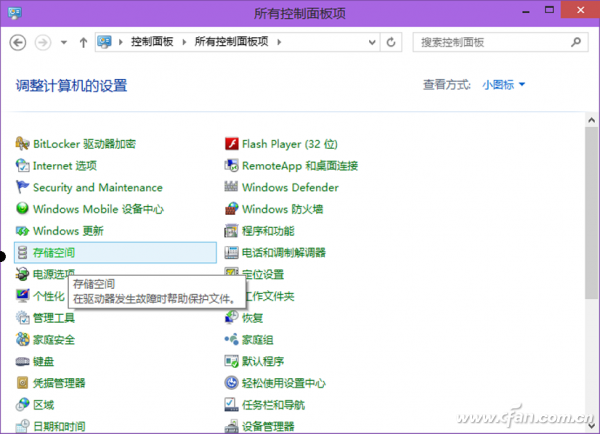Select 所有控制面板项 in the address breadcrumb

pos(231,42)
